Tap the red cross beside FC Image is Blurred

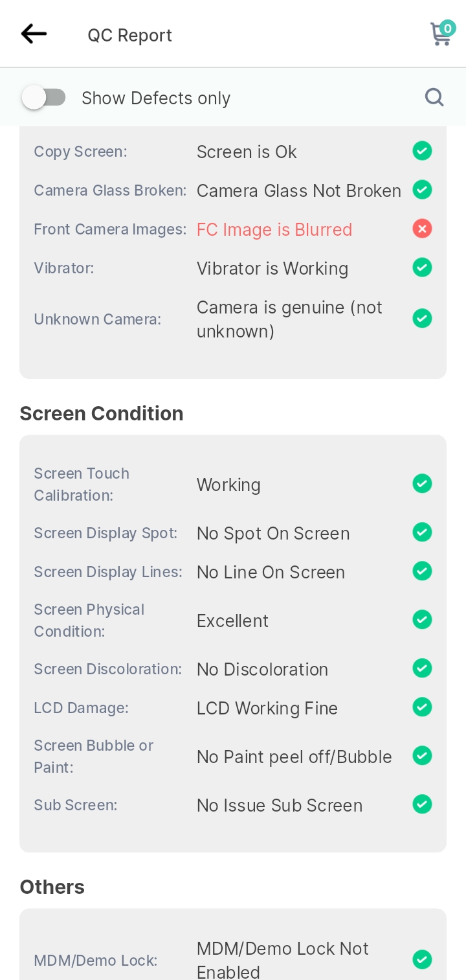(x=422, y=229)
